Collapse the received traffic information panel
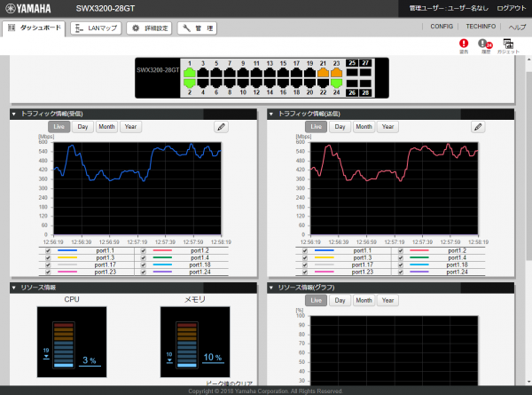Screen dimensions: 532x395 [14, 114]
